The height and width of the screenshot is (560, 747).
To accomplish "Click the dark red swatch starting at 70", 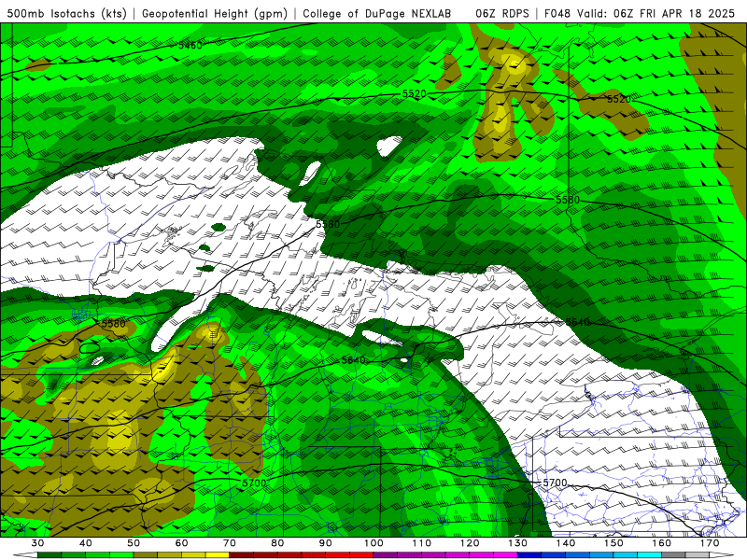I will point(242,555).
